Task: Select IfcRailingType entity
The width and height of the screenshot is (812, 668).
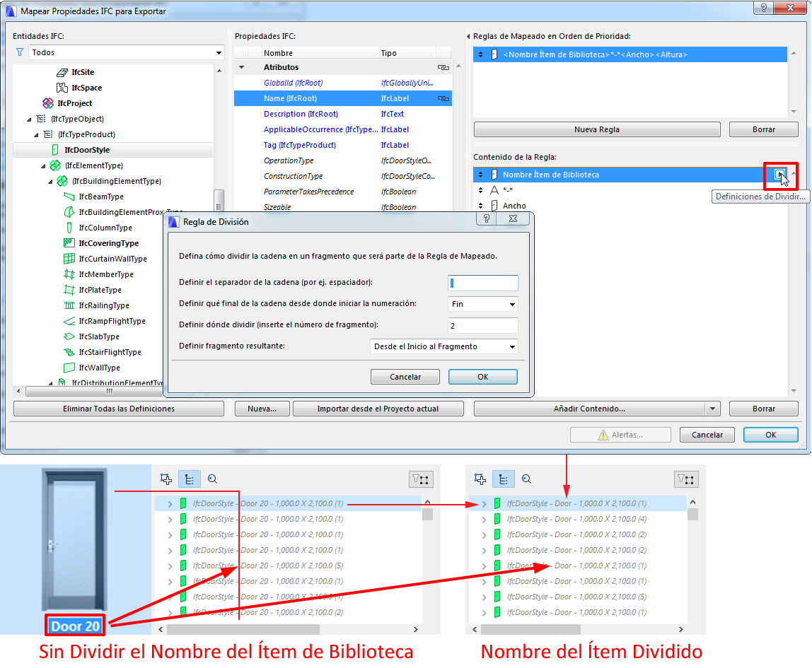Action: [x=103, y=305]
